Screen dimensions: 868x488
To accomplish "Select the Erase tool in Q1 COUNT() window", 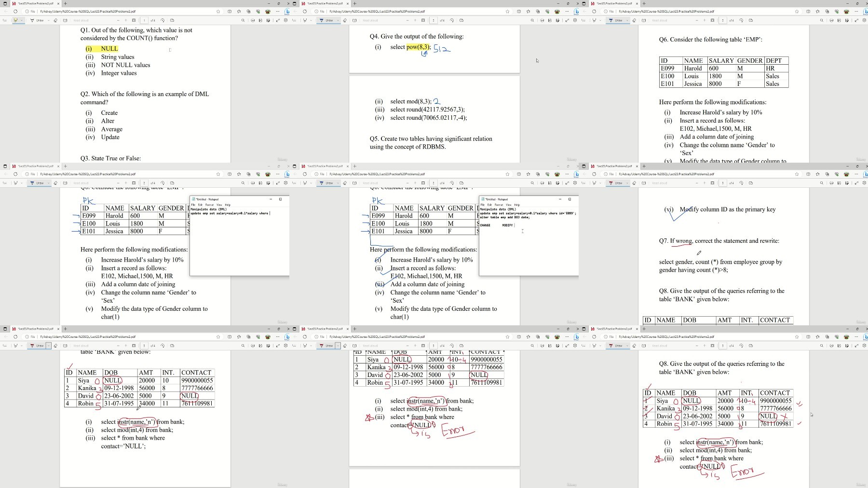I will (x=55, y=20).
